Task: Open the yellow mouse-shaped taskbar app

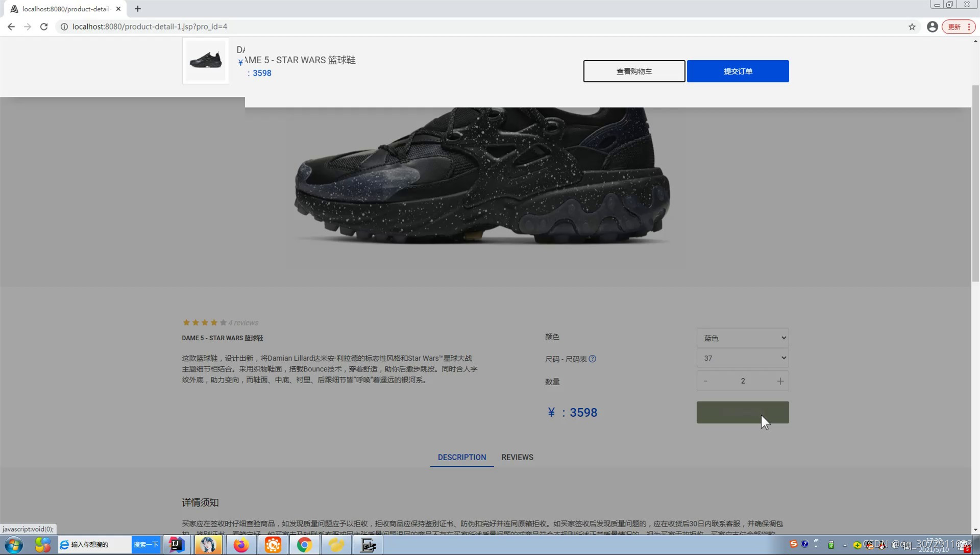Action: click(x=336, y=545)
